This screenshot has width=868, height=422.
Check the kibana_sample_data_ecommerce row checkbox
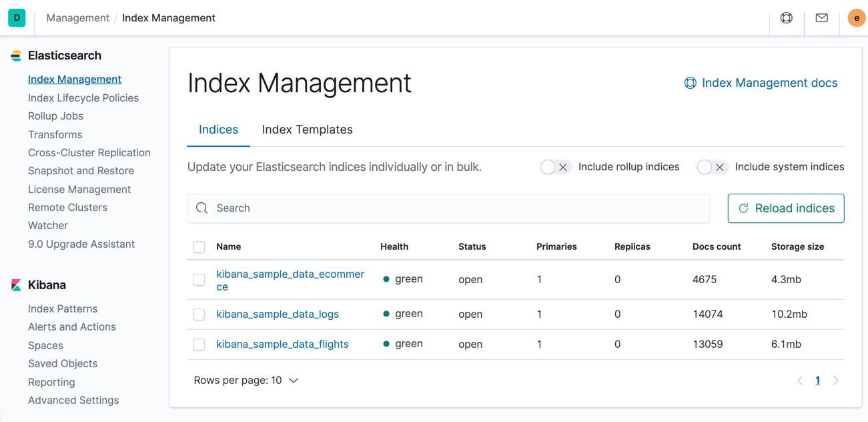pyautogui.click(x=199, y=279)
